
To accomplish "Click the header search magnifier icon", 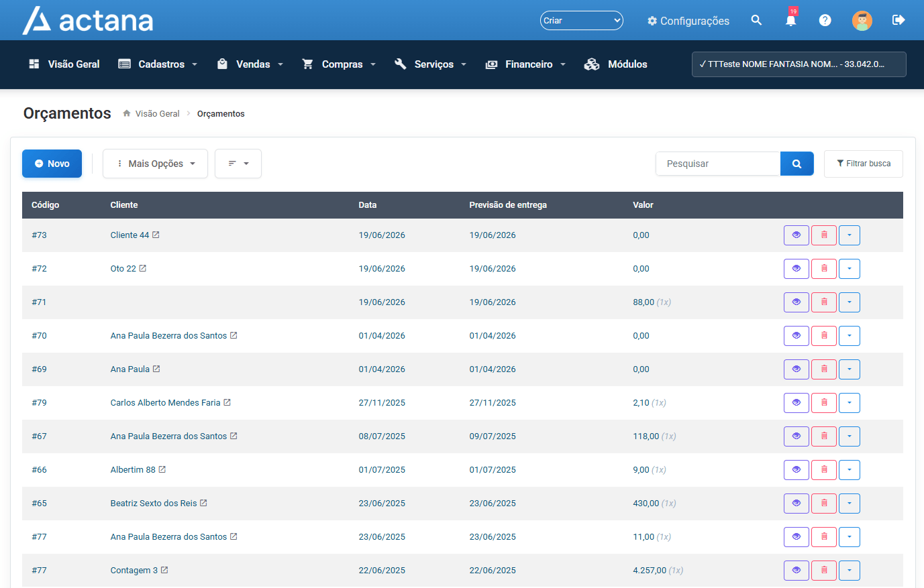I will pos(756,20).
